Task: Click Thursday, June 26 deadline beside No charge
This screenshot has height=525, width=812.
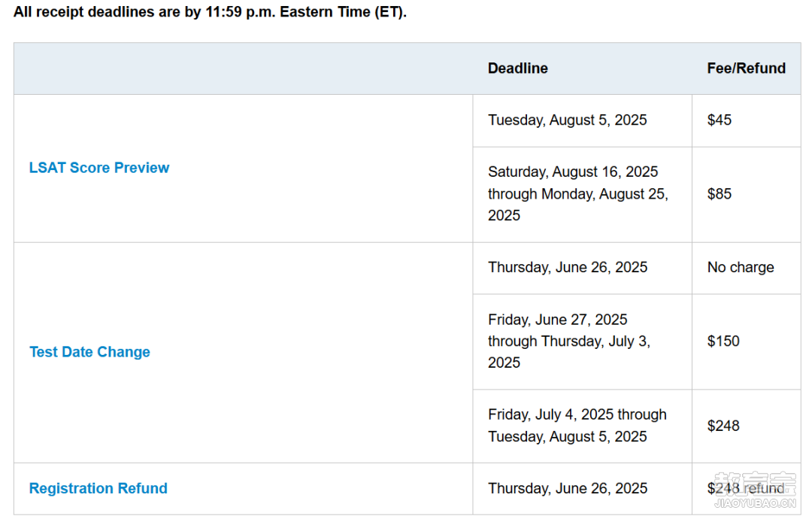Action: coord(568,268)
